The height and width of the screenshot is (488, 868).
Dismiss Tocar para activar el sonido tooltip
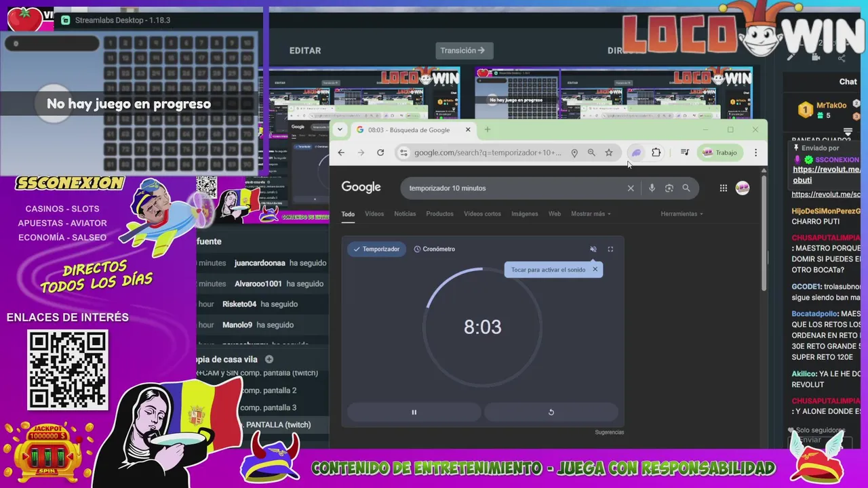tap(595, 269)
